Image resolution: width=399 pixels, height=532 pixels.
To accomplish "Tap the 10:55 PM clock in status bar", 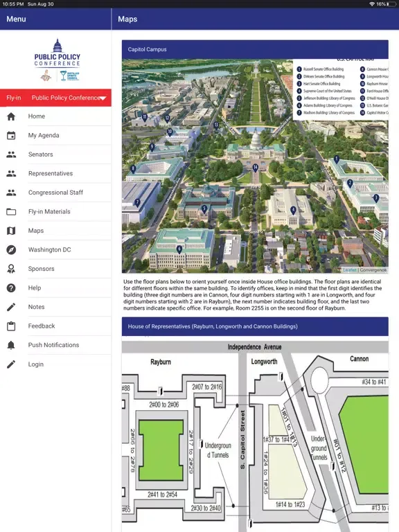I will [13, 4].
